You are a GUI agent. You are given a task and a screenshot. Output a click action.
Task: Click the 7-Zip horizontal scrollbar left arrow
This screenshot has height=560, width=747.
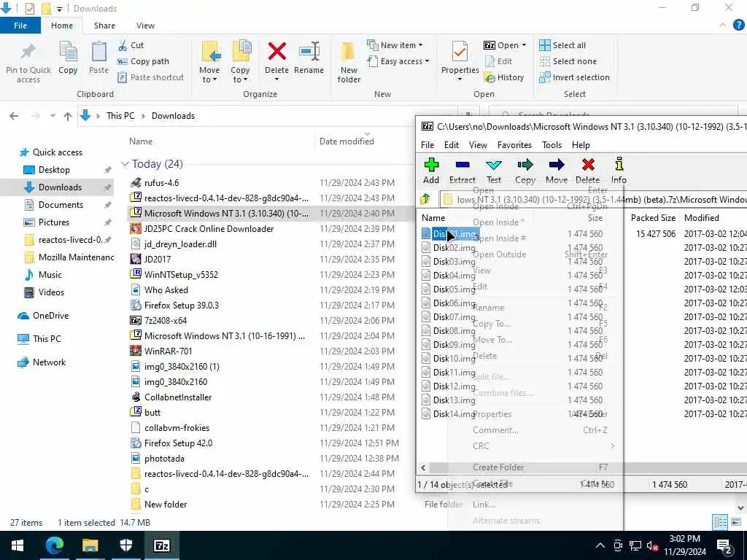pos(423,467)
